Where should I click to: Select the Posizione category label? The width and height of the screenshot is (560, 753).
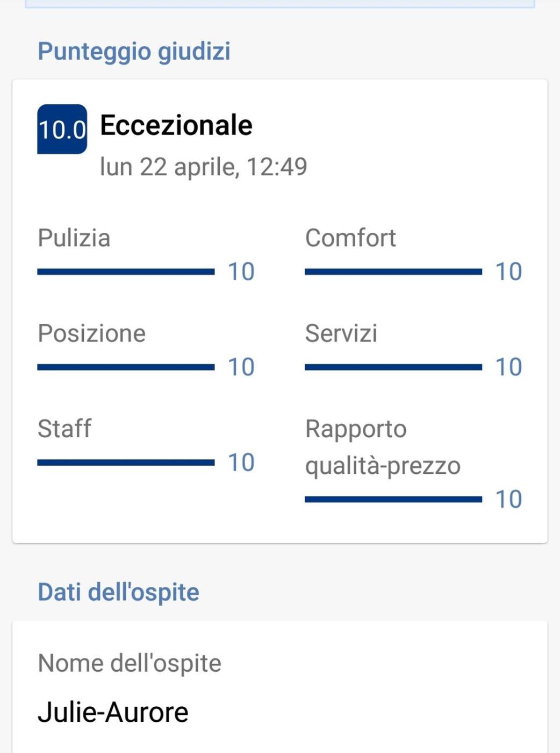pos(91,333)
